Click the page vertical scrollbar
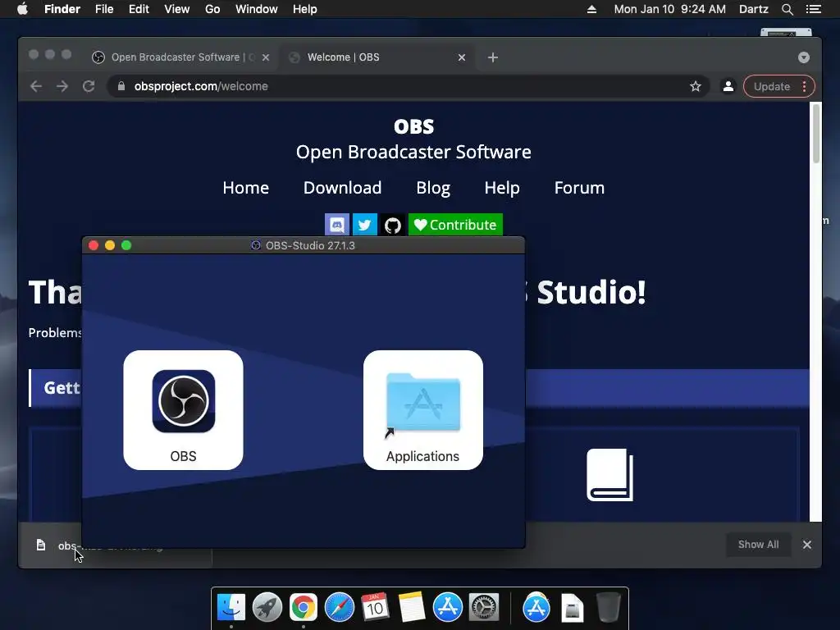The width and height of the screenshot is (840, 630). 816,134
